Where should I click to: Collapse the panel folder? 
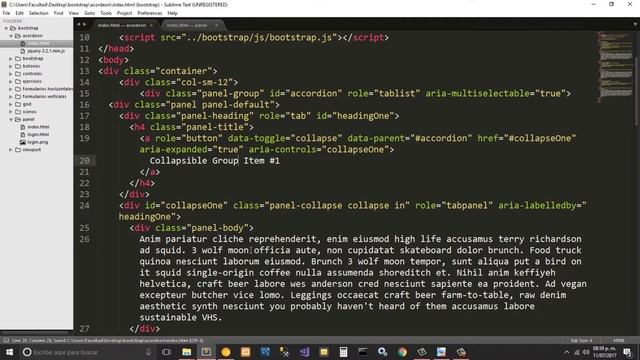coord(11,120)
